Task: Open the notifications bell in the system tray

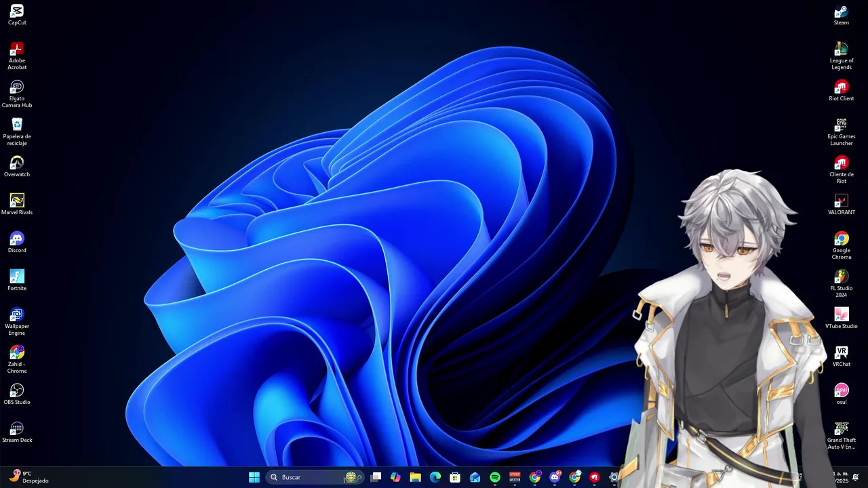Action: point(856,477)
